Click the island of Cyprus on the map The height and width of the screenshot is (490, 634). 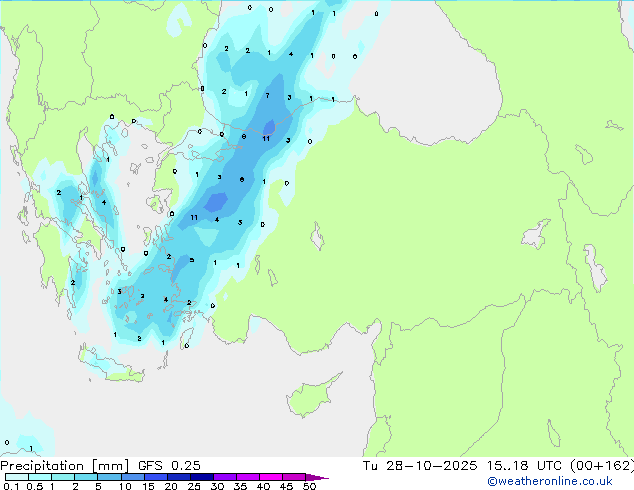click(x=311, y=397)
